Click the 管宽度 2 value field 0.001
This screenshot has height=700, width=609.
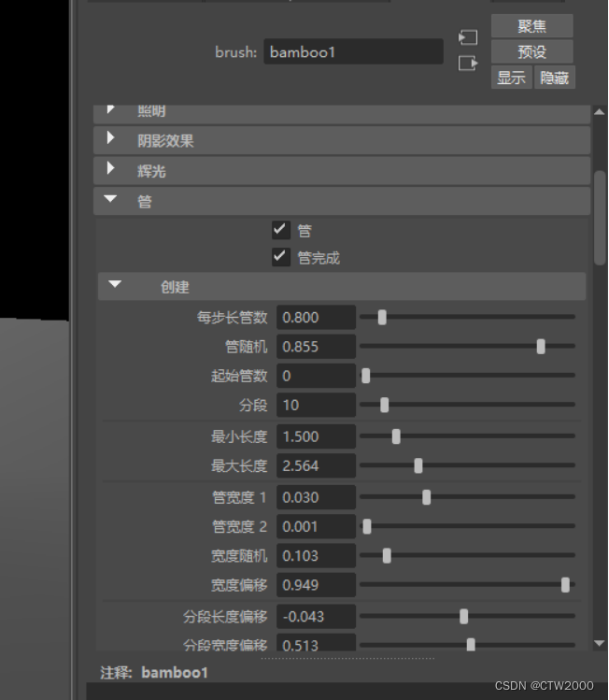316,527
